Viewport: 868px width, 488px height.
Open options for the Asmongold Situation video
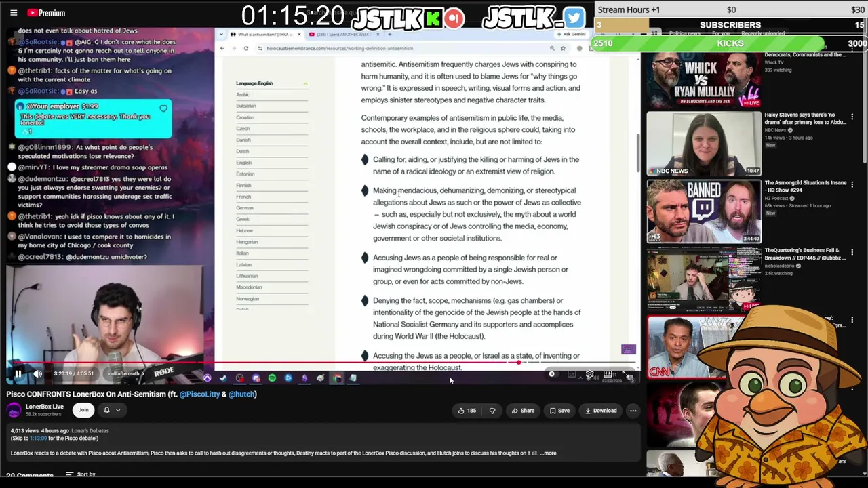[852, 184]
